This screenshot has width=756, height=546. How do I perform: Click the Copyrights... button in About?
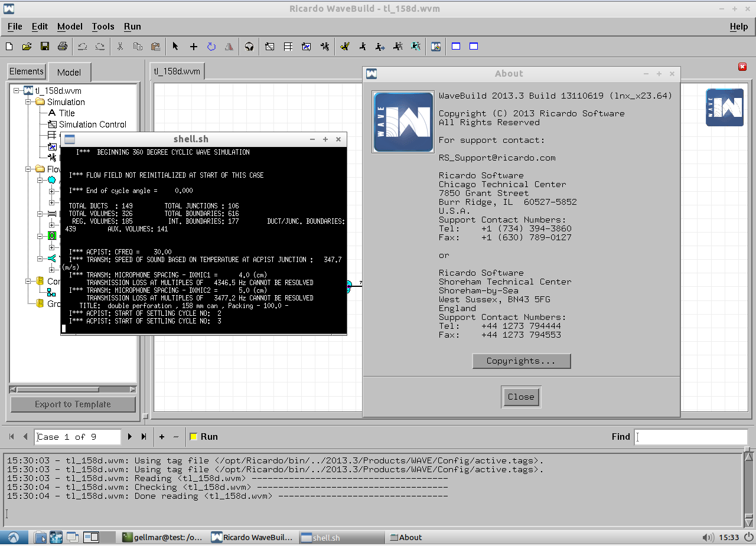point(522,361)
